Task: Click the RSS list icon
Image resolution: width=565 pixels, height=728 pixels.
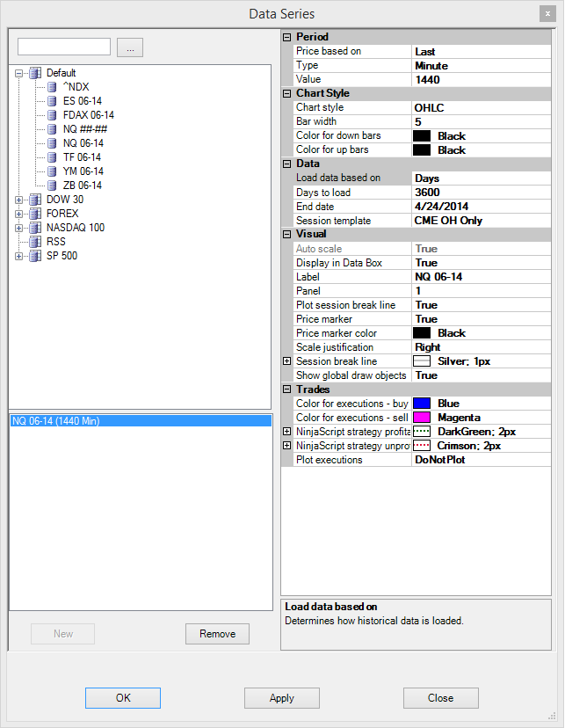Action: point(35,242)
